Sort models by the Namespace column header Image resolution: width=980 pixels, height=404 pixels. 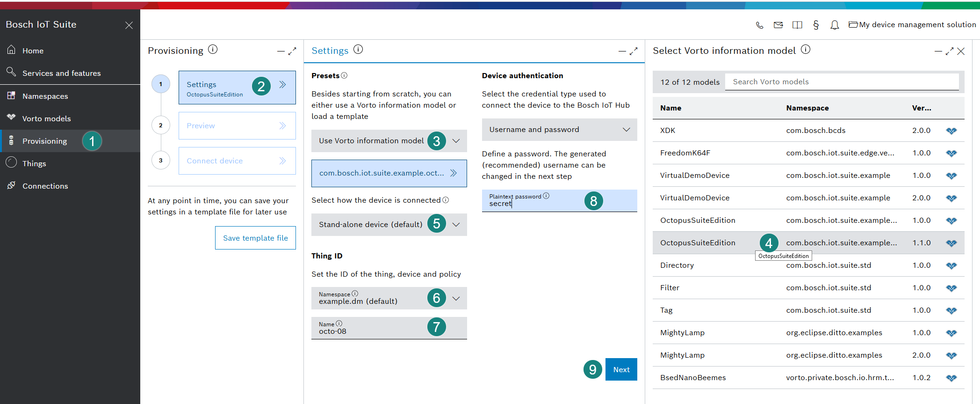(x=807, y=108)
